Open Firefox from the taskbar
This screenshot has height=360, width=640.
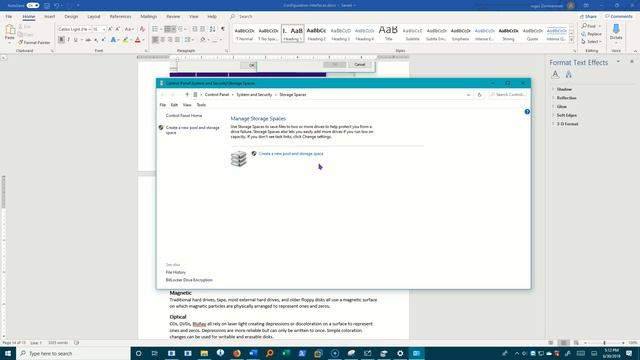(237, 353)
